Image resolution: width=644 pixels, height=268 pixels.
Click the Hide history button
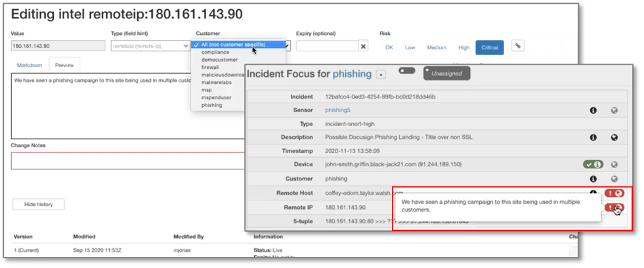click(x=38, y=204)
